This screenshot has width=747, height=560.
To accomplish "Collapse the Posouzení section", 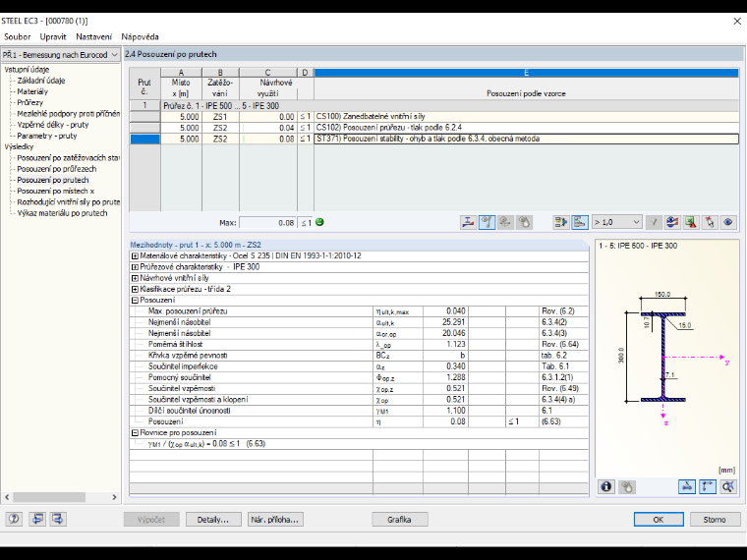I will click(x=135, y=300).
